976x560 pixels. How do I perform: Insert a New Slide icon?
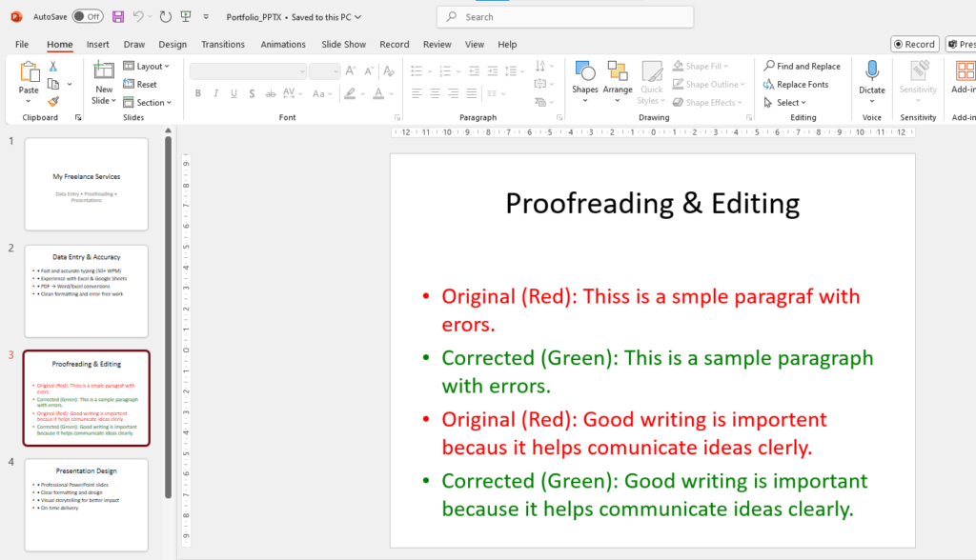103,70
